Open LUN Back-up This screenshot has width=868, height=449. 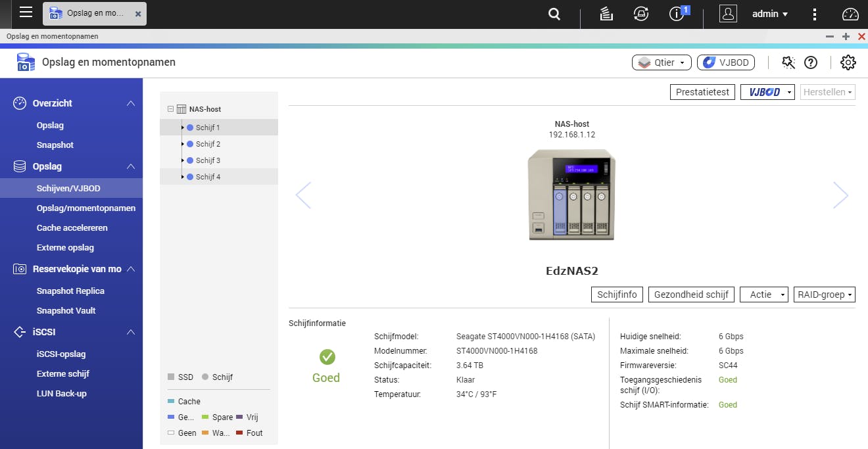pos(62,394)
